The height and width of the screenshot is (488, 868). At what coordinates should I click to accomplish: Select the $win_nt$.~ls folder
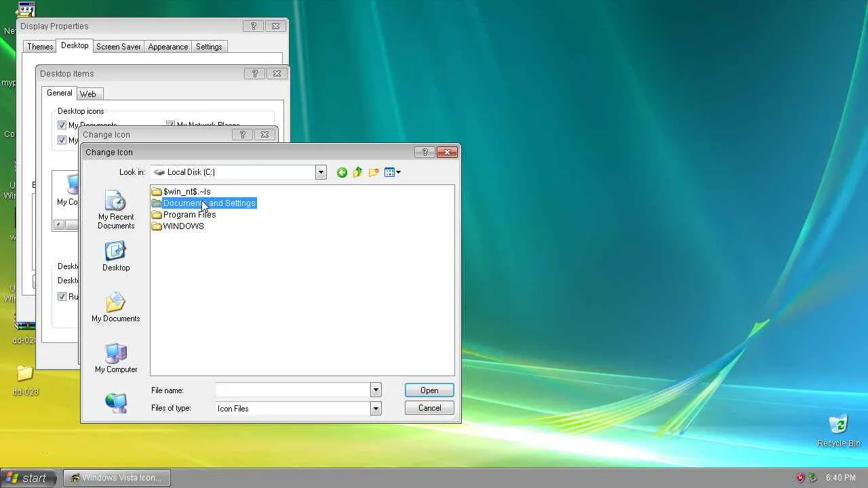click(x=181, y=192)
